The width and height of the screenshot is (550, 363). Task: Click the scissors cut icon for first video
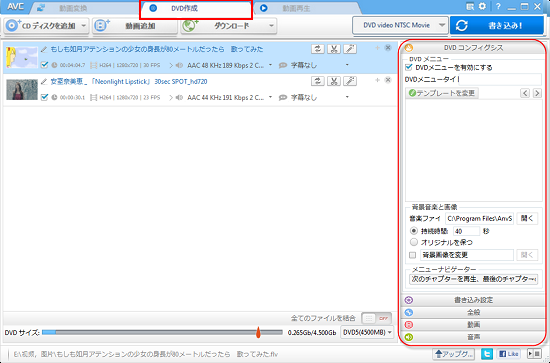[x=334, y=49]
